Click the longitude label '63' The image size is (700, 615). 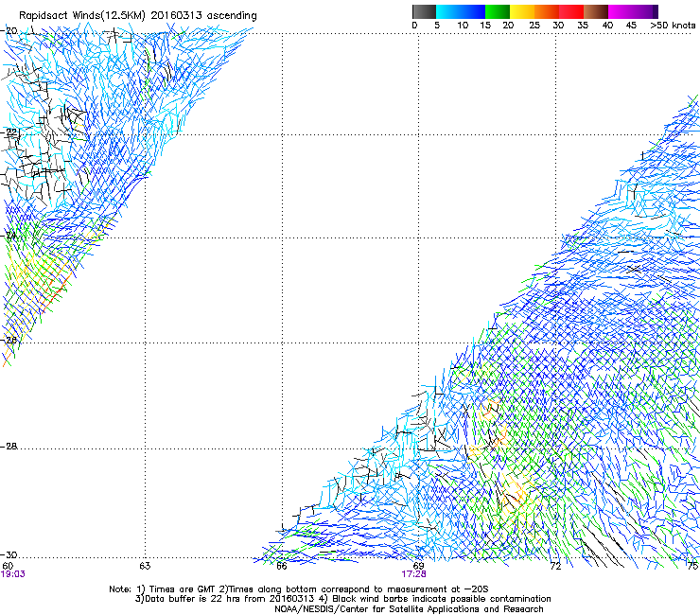pos(145,566)
